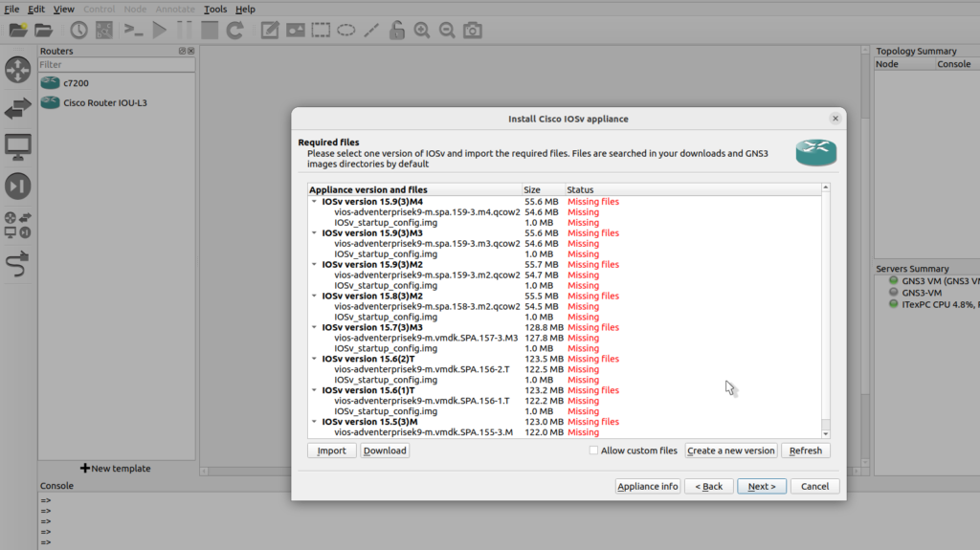Viewport: 980px width, 550px height.
Task: Click the Filter field in Routers panel
Action: (x=115, y=65)
